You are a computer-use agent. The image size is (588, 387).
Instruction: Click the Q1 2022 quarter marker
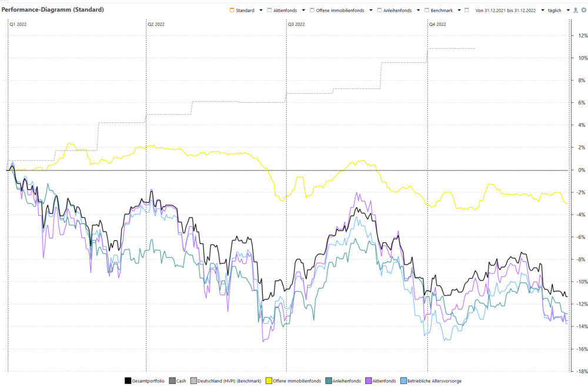click(x=18, y=24)
